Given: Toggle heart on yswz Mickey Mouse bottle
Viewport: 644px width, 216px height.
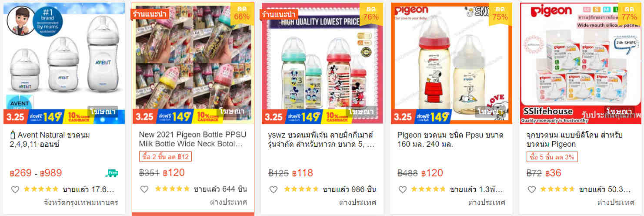Looking at the screenshot, I should [x=274, y=189].
